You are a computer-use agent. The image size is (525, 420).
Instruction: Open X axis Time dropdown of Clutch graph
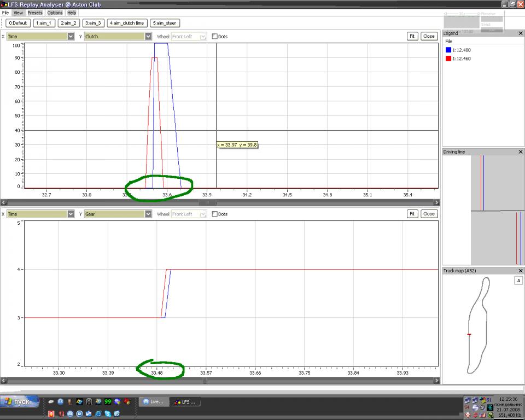pos(40,37)
